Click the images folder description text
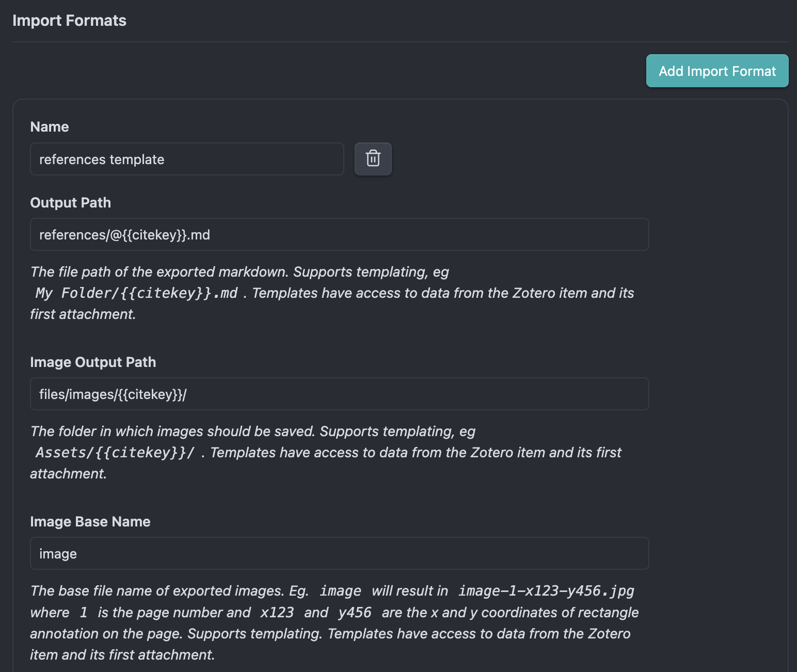 (x=326, y=453)
